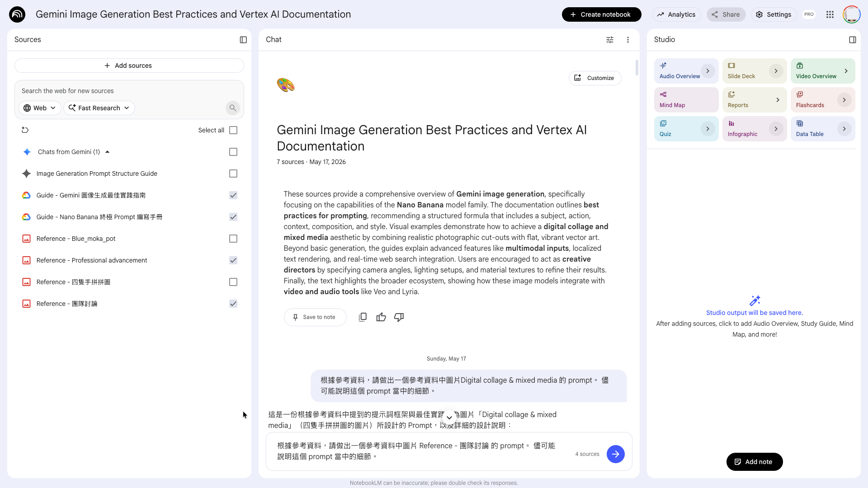Open Flashcards options chevron
This screenshot has height=488, width=868.
[844, 100]
